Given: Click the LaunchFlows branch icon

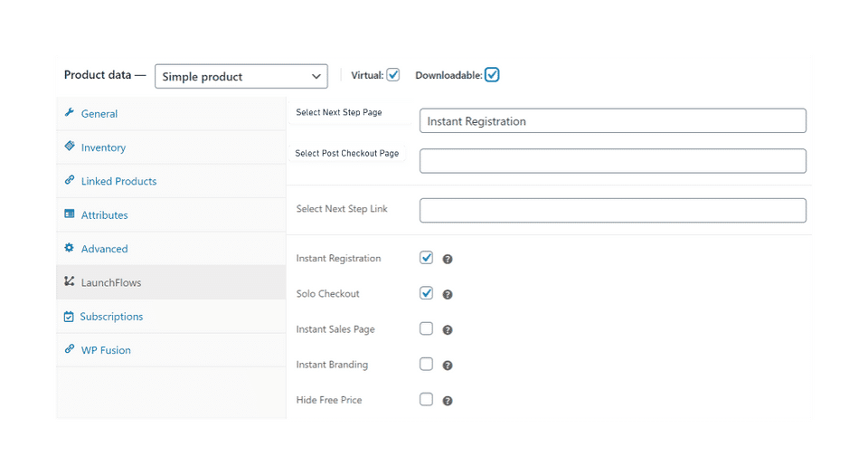Looking at the screenshot, I should click(x=70, y=282).
